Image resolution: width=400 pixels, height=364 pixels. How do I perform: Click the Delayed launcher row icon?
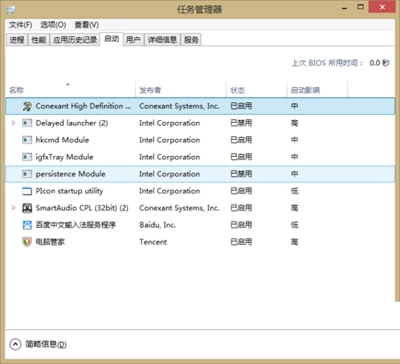(27, 123)
